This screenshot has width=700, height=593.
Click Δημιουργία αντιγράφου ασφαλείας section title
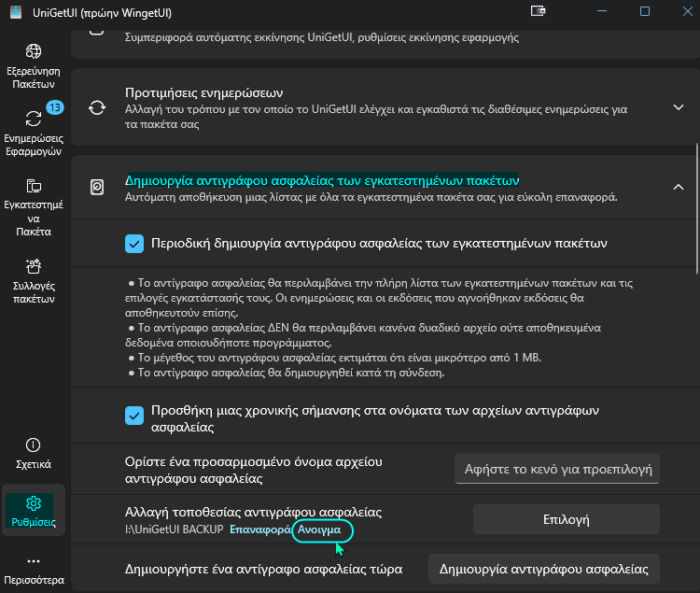[x=322, y=180]
